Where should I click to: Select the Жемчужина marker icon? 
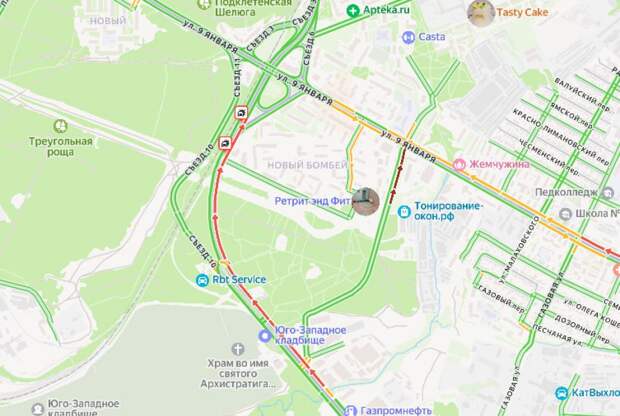[459, 165]
